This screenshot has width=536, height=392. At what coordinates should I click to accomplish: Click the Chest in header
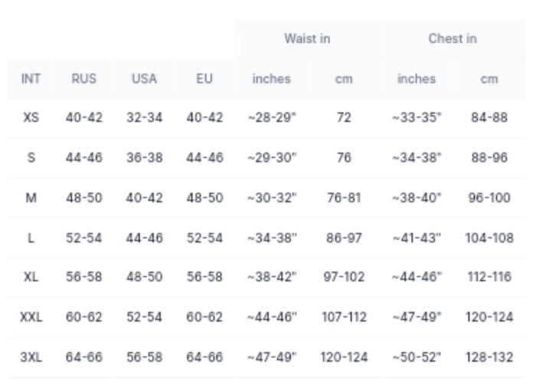(453, 38)
